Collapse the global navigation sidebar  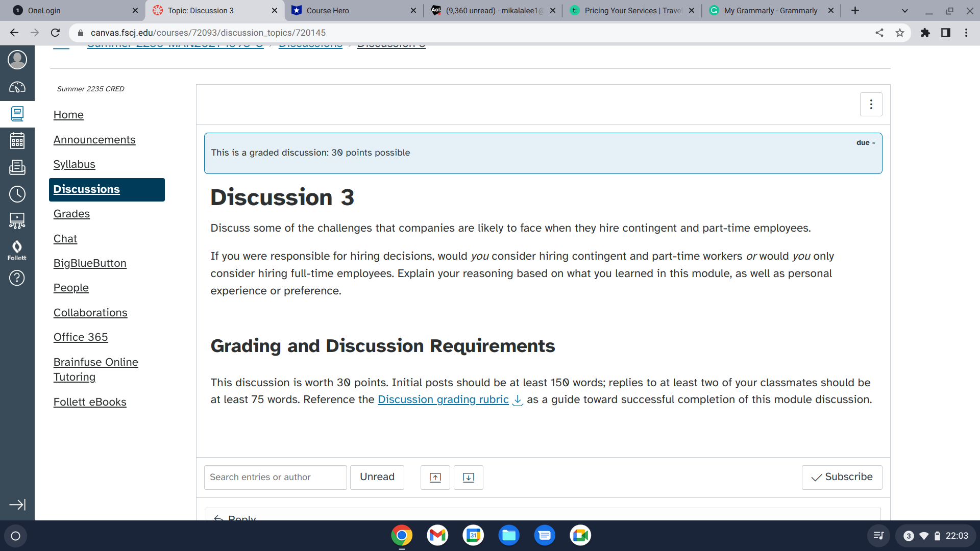17,504
